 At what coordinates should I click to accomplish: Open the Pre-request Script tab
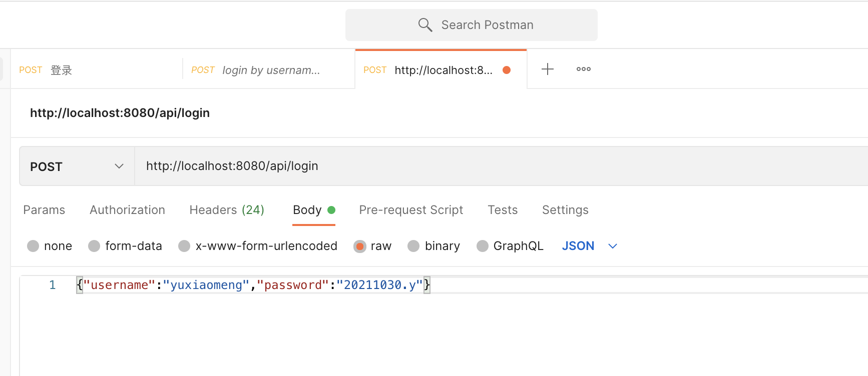tap(411, 210)
